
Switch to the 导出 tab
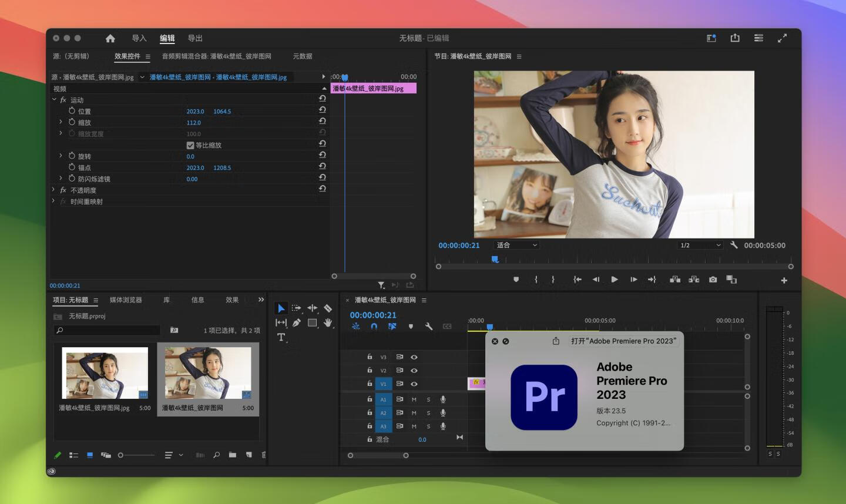point(195,38)
